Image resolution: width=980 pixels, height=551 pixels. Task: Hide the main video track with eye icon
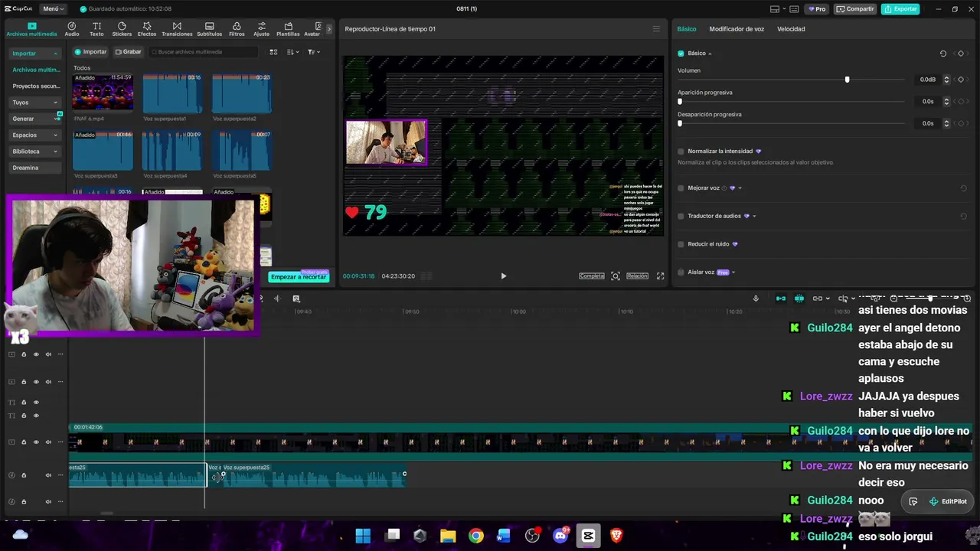click(x=36, y=442)
